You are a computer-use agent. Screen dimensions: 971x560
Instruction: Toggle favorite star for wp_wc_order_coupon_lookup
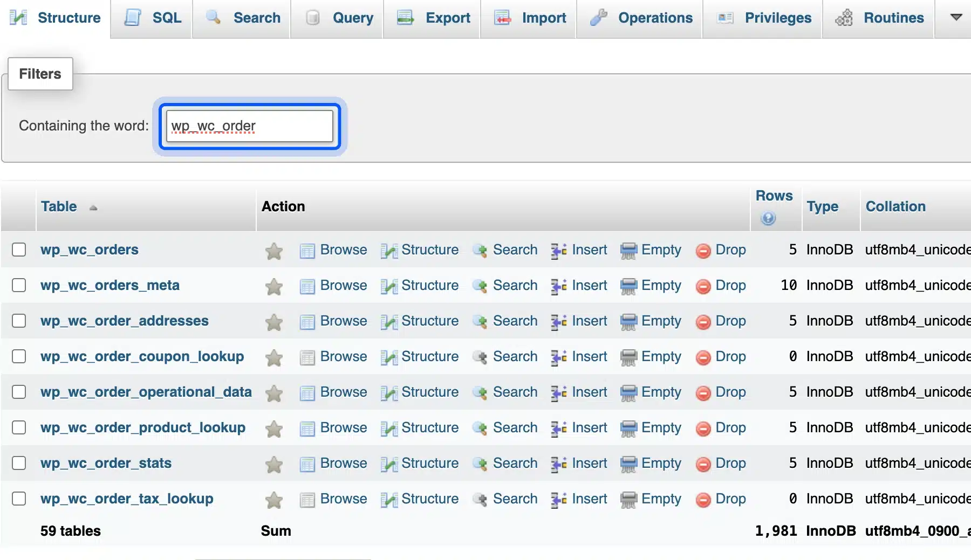274,357
